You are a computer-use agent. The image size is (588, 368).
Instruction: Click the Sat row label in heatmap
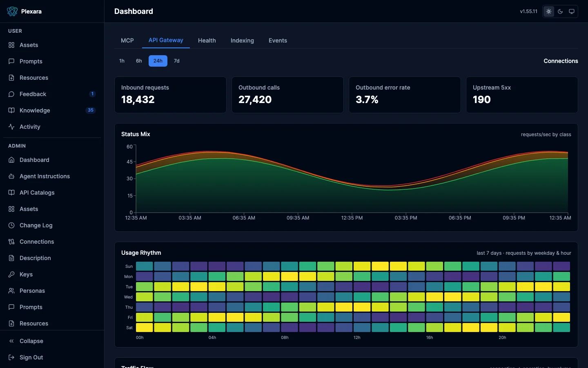tap(129, 328)
